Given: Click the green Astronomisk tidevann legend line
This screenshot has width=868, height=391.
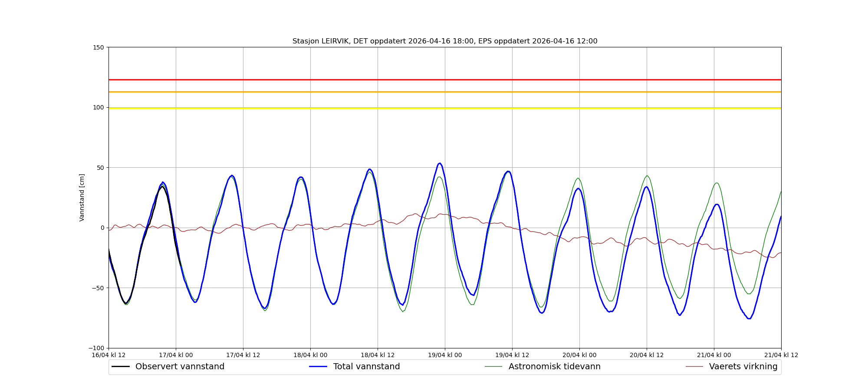Looking at the screenshot, I should (x=493, y=367).
